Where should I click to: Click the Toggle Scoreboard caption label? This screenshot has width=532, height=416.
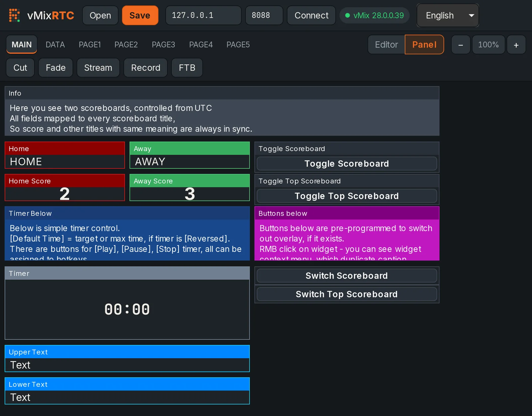tap(292, 149)
